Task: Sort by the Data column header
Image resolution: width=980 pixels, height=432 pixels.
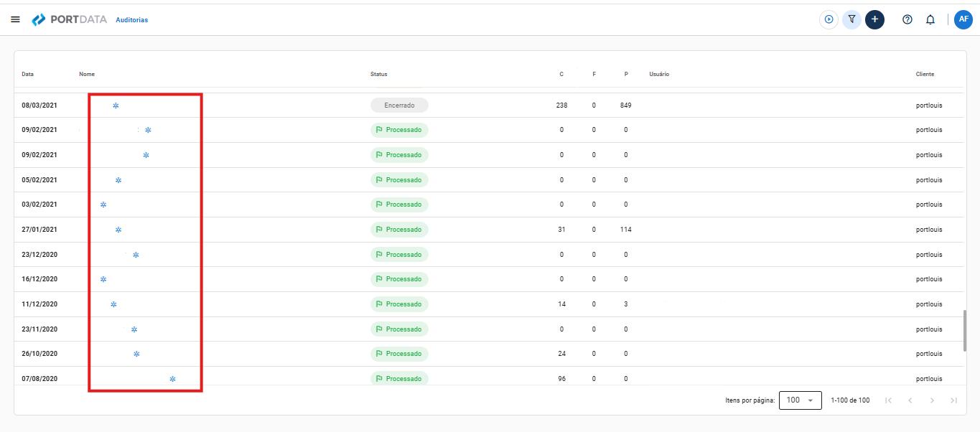Action: (27, 74)
